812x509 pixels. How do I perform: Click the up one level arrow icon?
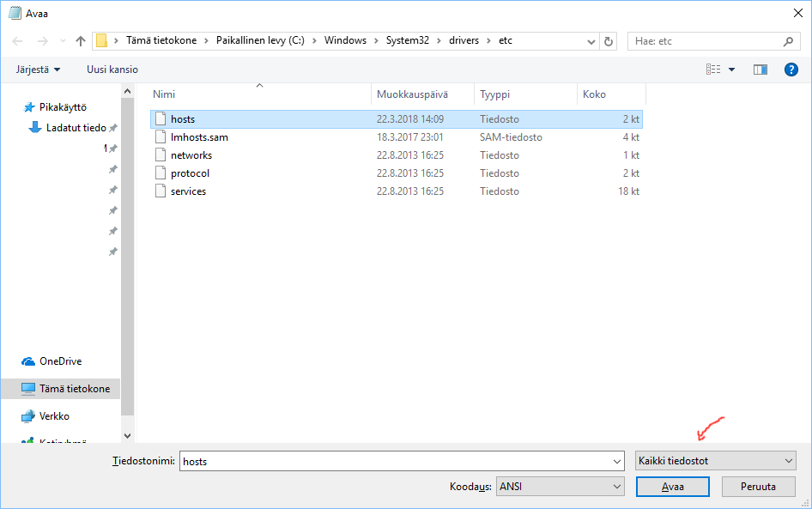pos(81,41)
